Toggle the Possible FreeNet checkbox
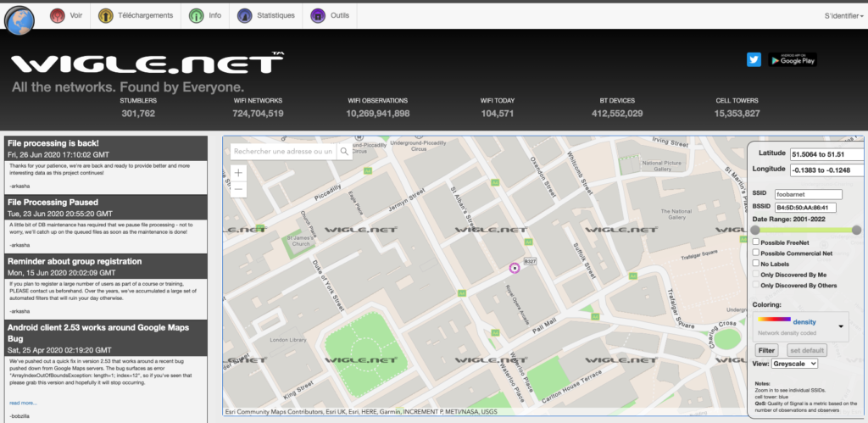The width and height of the screenshot is (868, 423). pos(756,242)
